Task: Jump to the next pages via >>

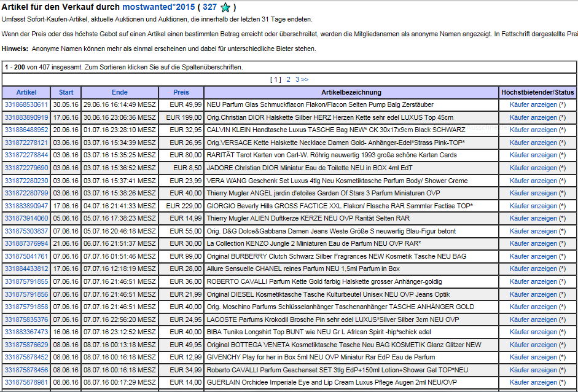Action: 305,79
